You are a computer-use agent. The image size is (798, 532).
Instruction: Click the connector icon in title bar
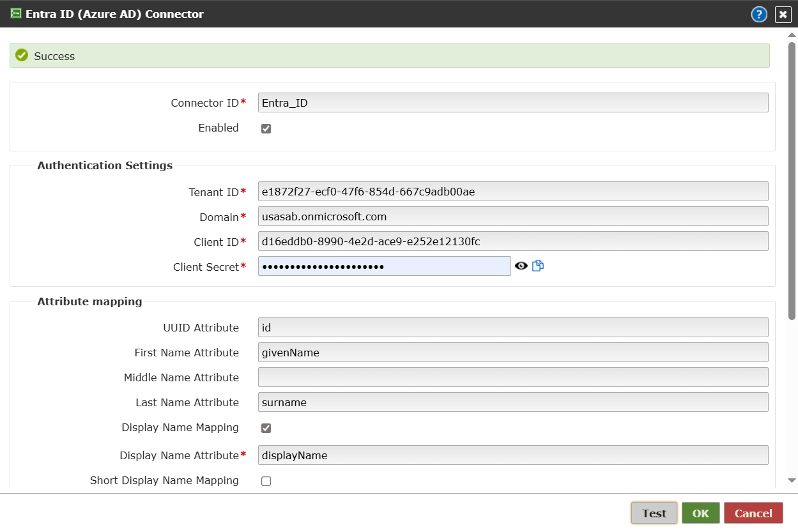pyautogui.click(x=16, y=14)
